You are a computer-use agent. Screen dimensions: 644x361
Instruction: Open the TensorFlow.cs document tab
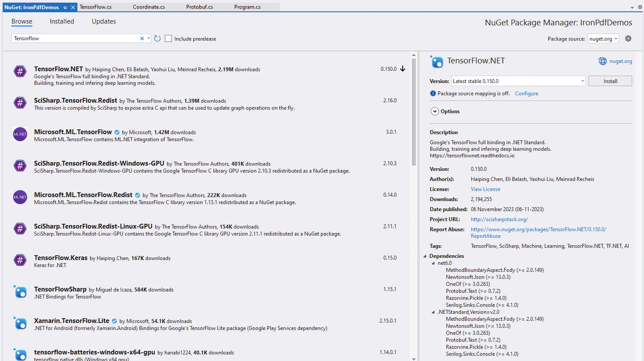(96, 7)
